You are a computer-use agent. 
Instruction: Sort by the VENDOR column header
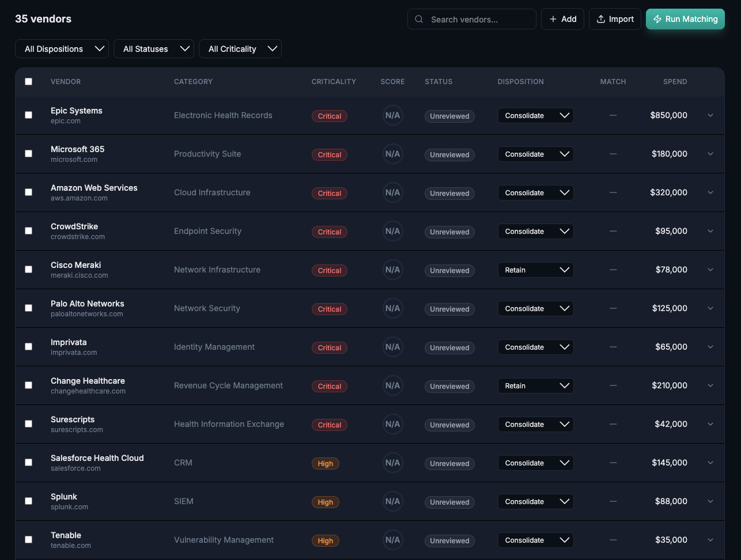[65, 81]
